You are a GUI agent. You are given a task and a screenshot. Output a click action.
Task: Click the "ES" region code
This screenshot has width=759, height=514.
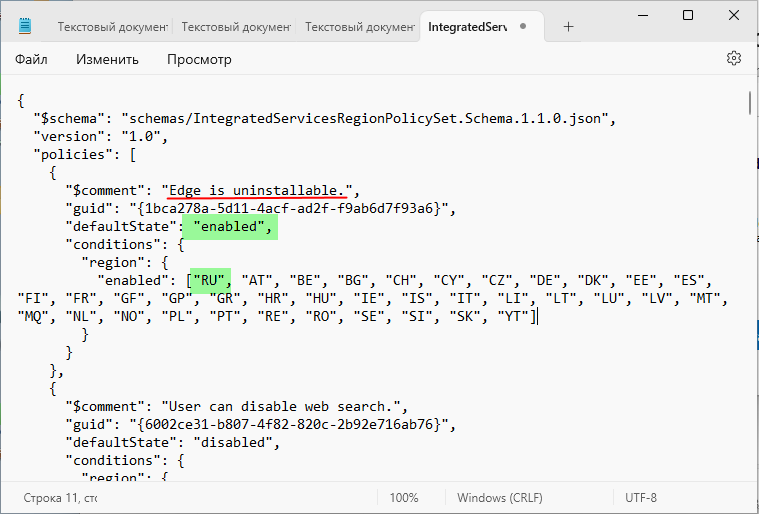point(689,280)
